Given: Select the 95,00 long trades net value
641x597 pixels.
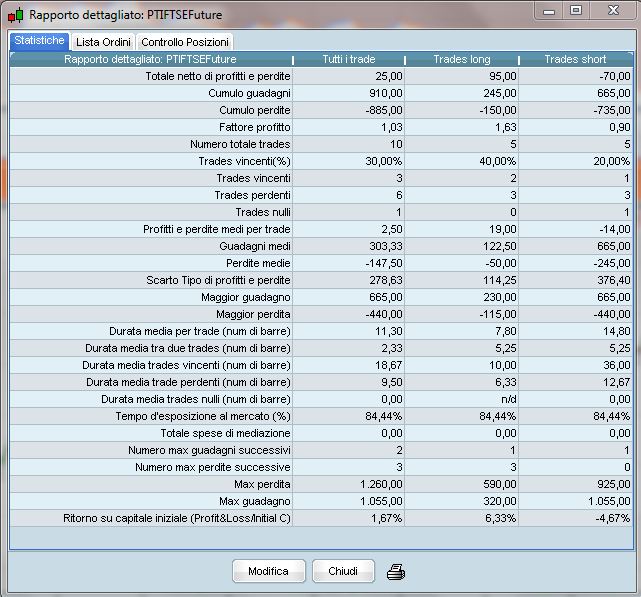Looking at the screenshot, I should pos(503,76).
